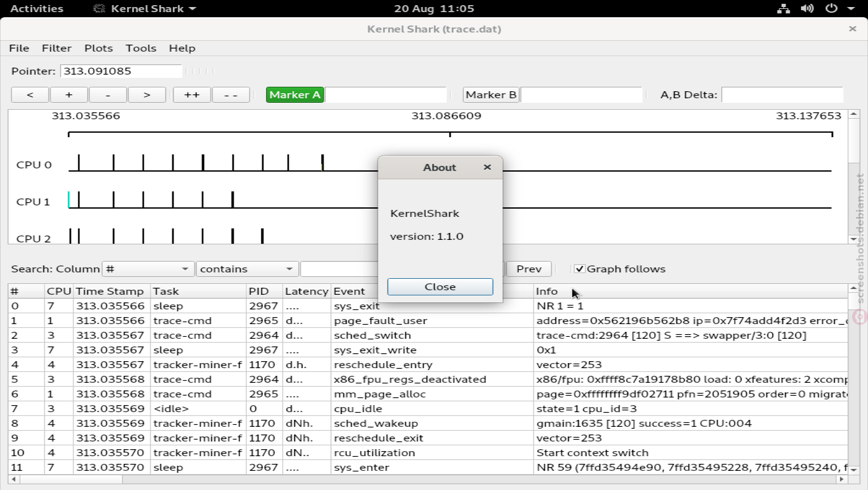Open the search Column dropdown
The width and height of the screenshot is (868, 490).
point(148,269)
